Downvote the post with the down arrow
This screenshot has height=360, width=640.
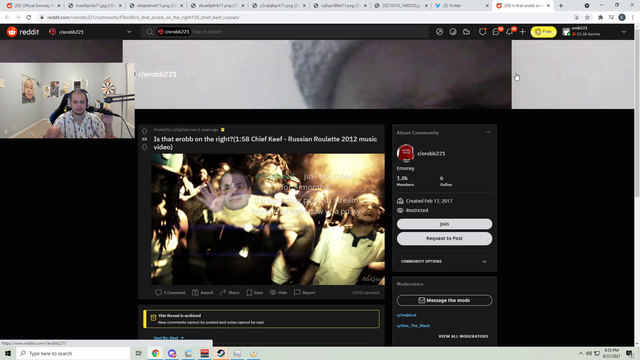tap(144, 147)
